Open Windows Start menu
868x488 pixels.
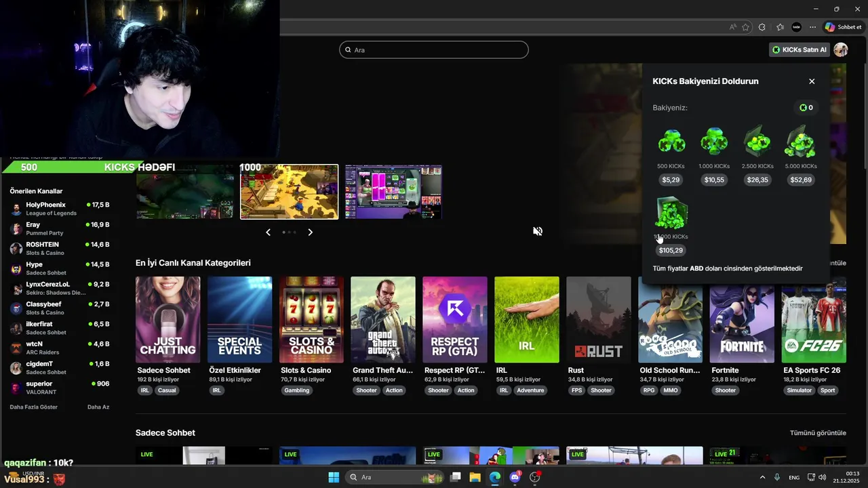(334, 477)
